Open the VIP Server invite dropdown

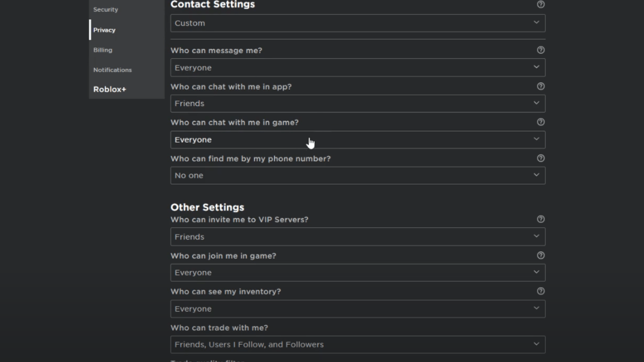point(358,237)
